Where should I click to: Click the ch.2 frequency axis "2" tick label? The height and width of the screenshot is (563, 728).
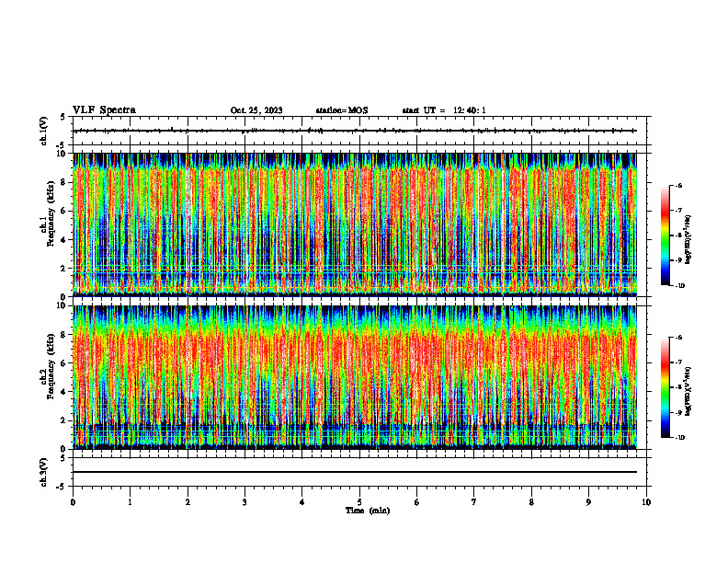coord(65,420)
